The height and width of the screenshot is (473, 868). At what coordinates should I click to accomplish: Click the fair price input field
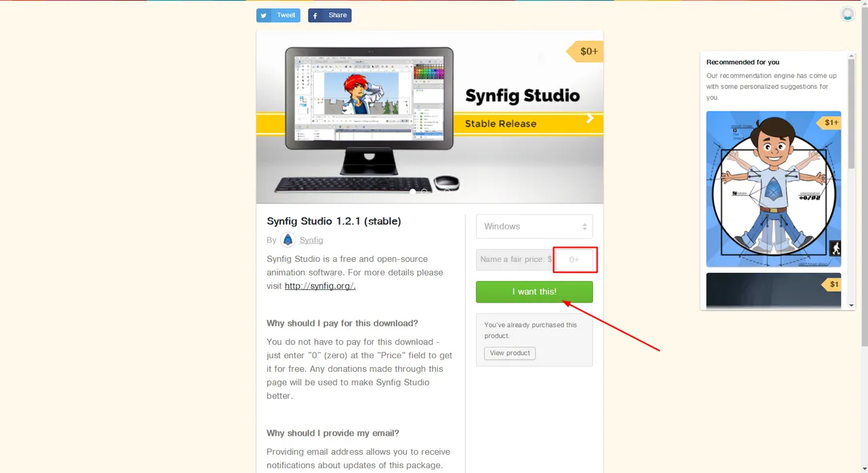(574, 259)
